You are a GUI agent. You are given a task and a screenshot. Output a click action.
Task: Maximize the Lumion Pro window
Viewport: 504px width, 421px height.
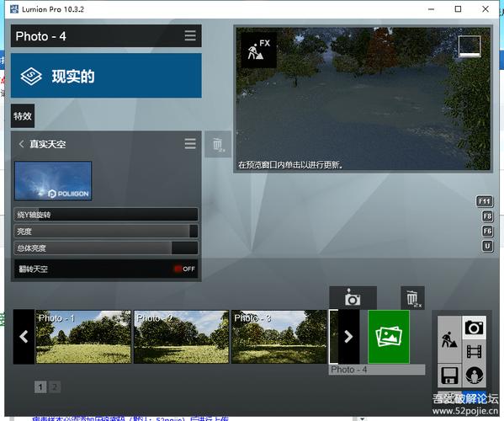[459, 9]
